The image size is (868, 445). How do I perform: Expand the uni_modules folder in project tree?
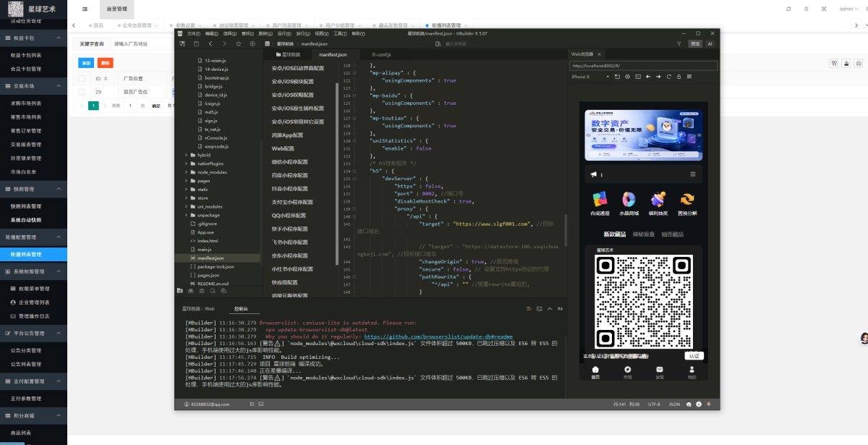[x=186, y=206]
